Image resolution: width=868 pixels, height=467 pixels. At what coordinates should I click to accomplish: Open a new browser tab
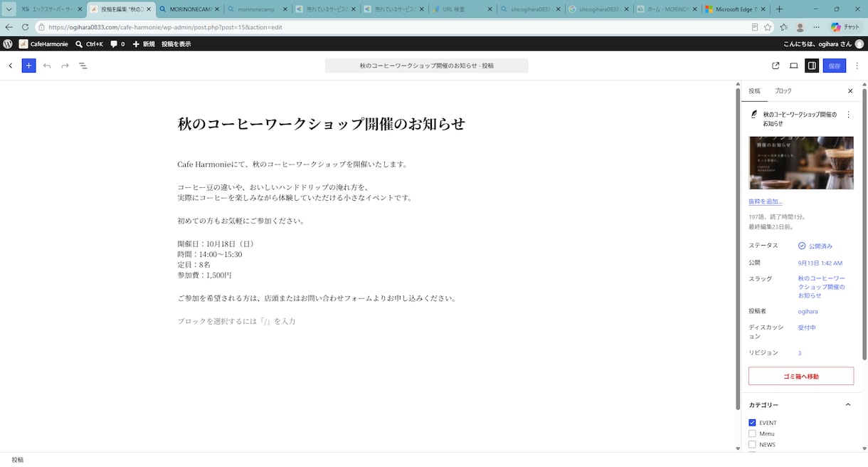779,9
